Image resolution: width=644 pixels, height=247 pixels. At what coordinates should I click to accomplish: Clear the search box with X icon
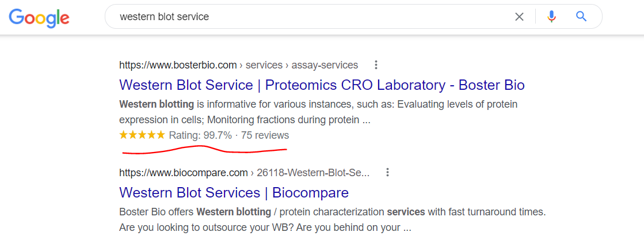click(x=519, y=17)
